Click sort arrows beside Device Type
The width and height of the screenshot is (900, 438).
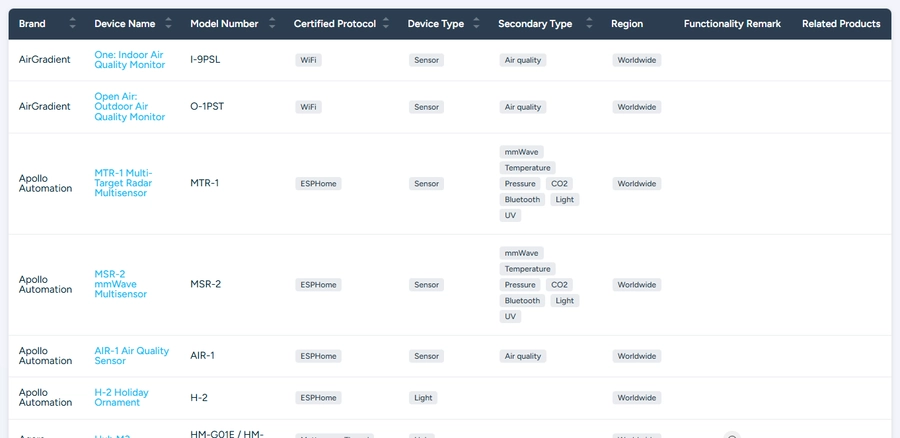[x=477, y=24]
